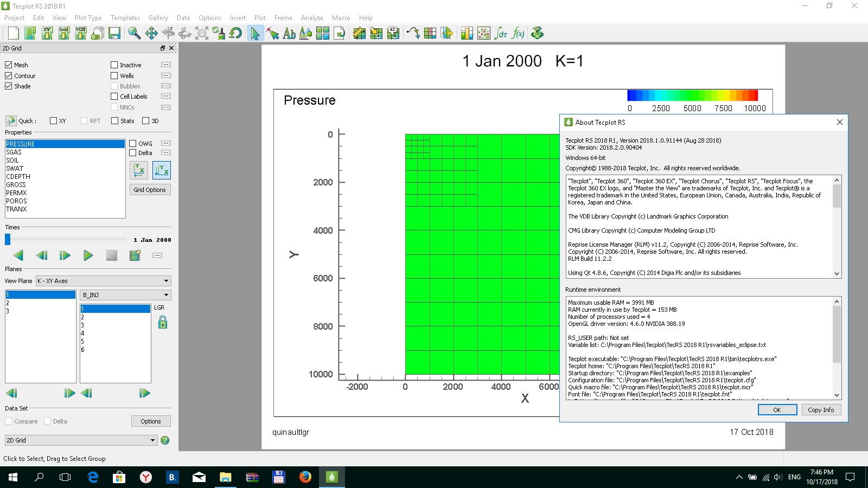Stop the time animation
The width and height of the screenshot is (868, 488).
112,255
